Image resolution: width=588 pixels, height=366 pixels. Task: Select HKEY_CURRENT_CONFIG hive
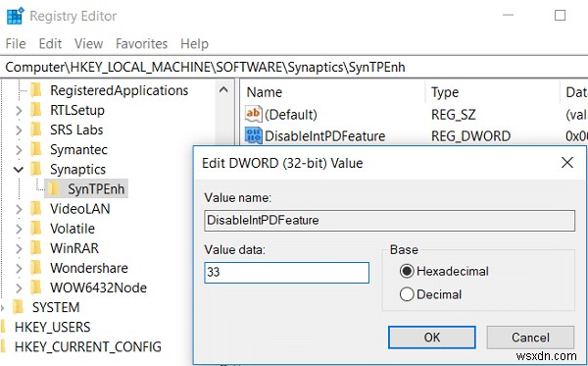[88, 346]
